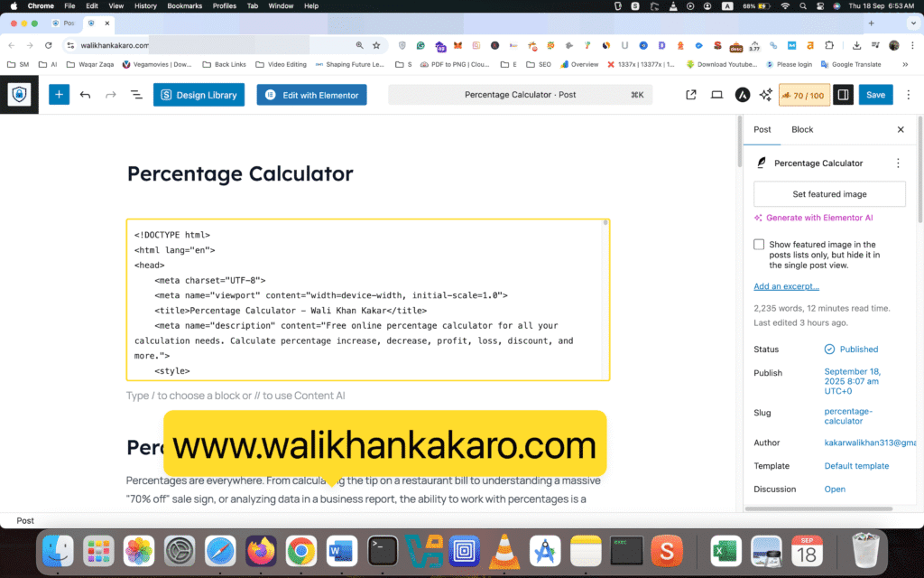Open Add an excerpt

point(785,286)
